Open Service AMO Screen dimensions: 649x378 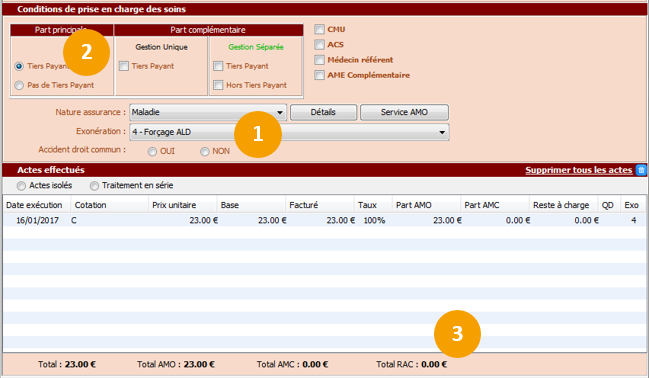404,112
